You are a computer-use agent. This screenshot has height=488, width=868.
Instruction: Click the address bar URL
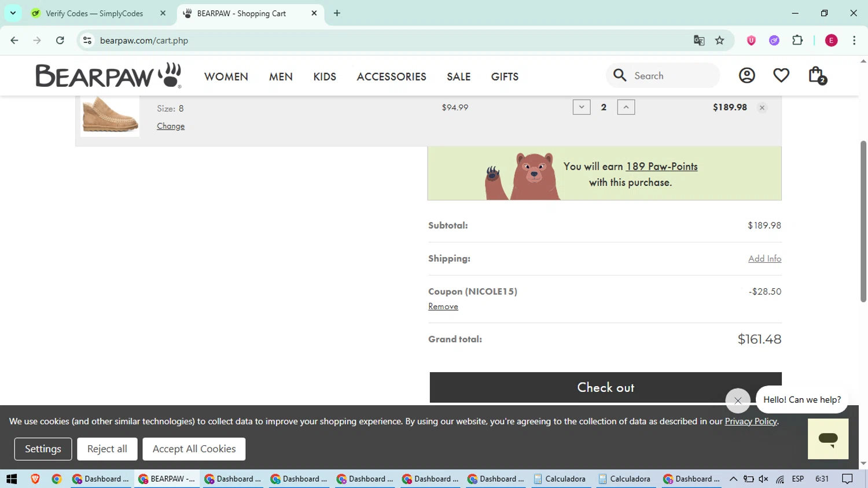point(144,41)
